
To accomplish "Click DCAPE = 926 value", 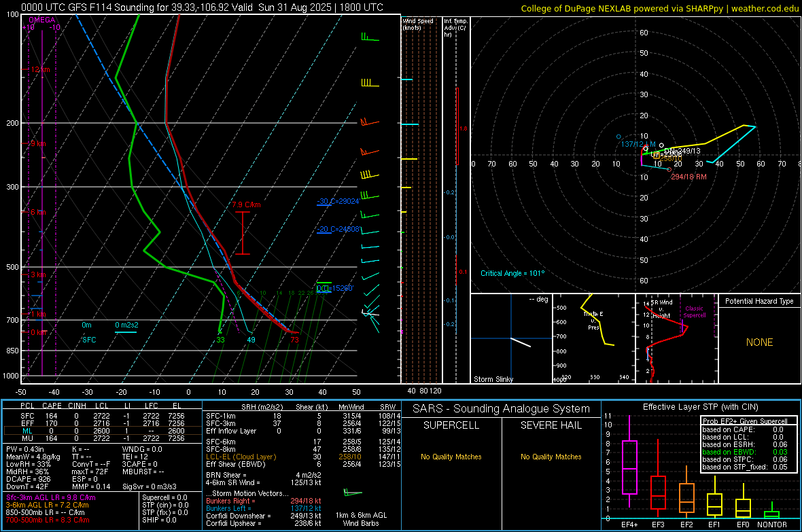I will pyautogui.click(x=28, y=479).
